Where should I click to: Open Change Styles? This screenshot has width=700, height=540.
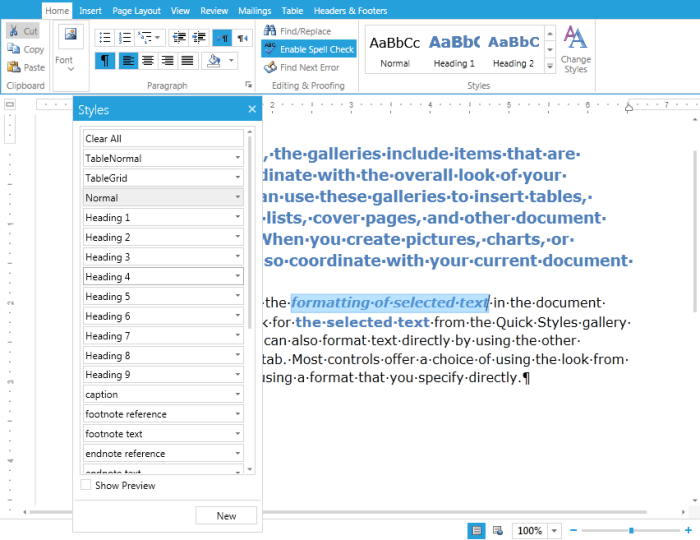[575, 49]
